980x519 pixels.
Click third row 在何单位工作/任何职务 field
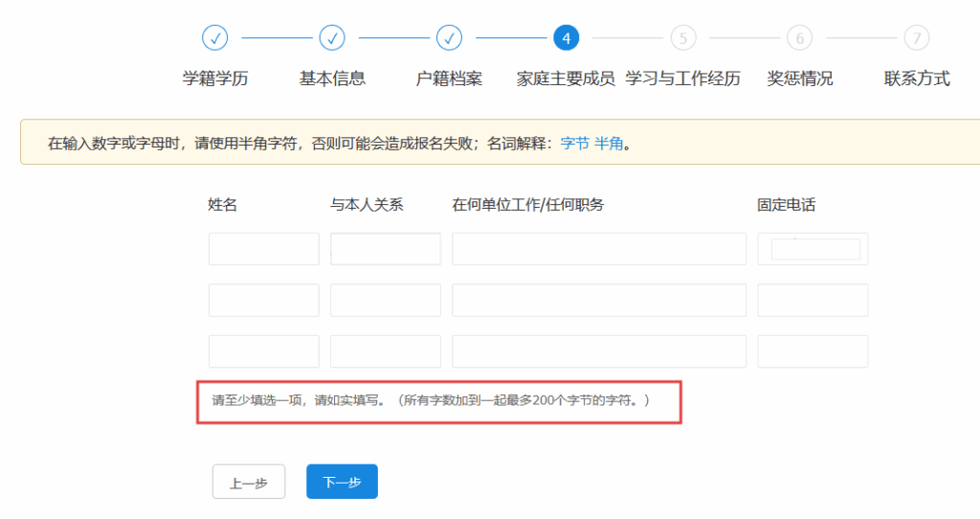pyautogui.click(x=598, y=351)
